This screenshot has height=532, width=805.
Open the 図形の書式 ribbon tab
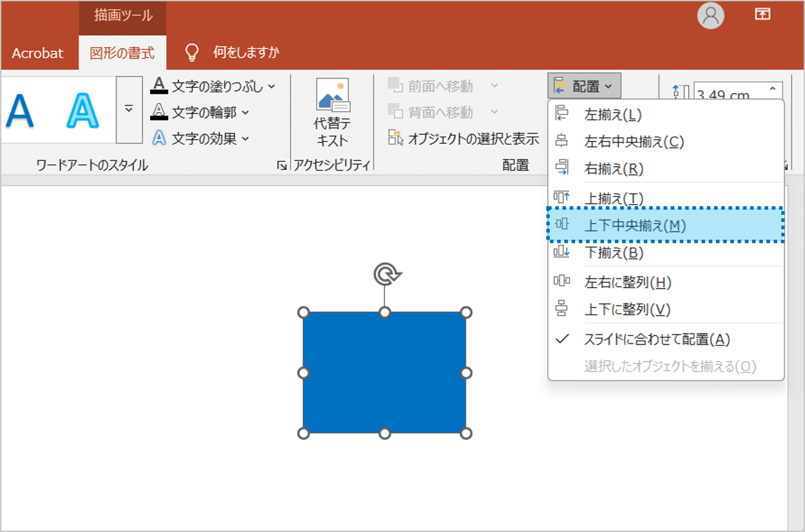pyautogui.click(x=122, y=53)
